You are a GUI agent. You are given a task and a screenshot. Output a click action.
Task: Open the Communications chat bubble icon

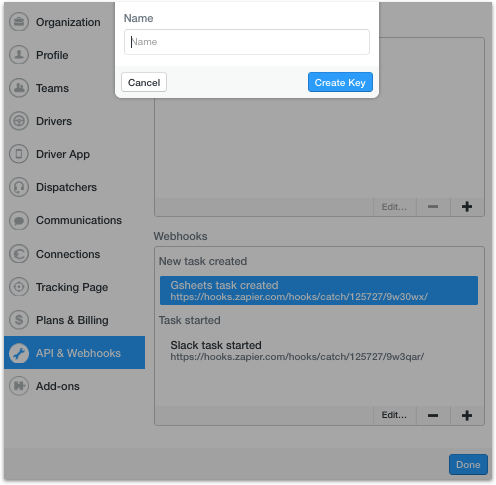tap(19, 220)
